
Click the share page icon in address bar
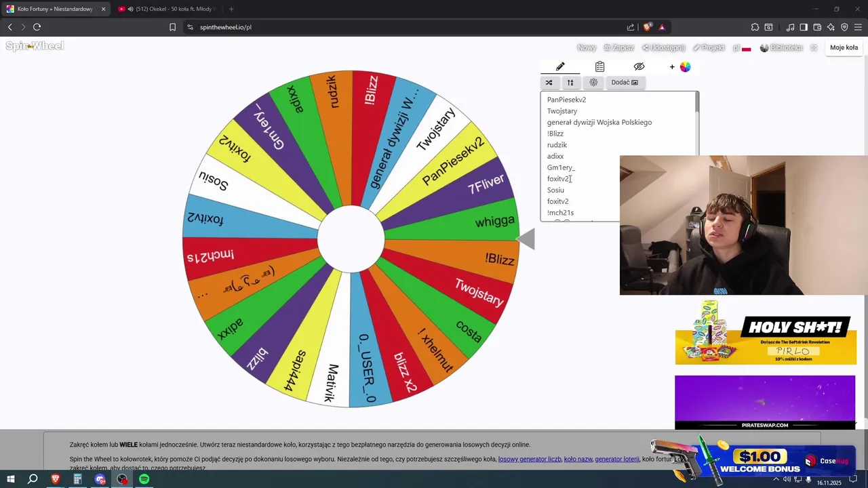631,27
